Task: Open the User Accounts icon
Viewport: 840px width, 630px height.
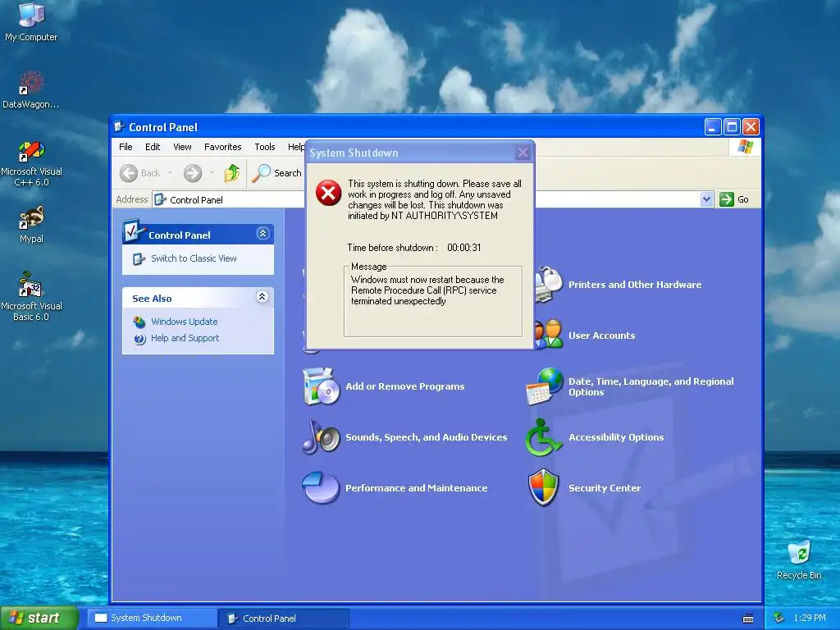Action: [x=549, y=335]
